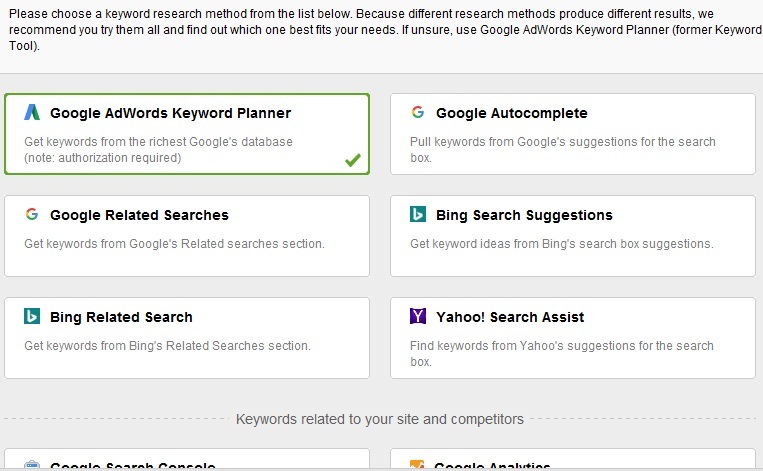
Task: Click the green checkmark on AdWords card
Action: point(353,160)
